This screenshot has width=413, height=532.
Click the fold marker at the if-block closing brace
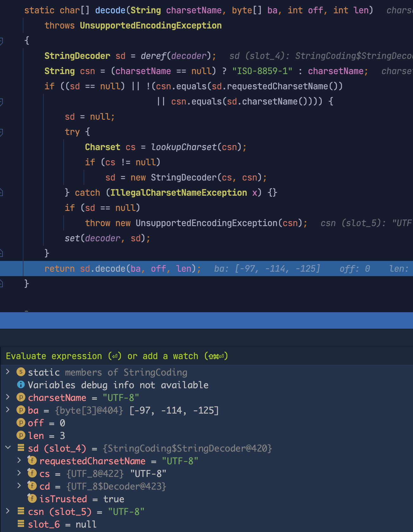pos(1,253)
